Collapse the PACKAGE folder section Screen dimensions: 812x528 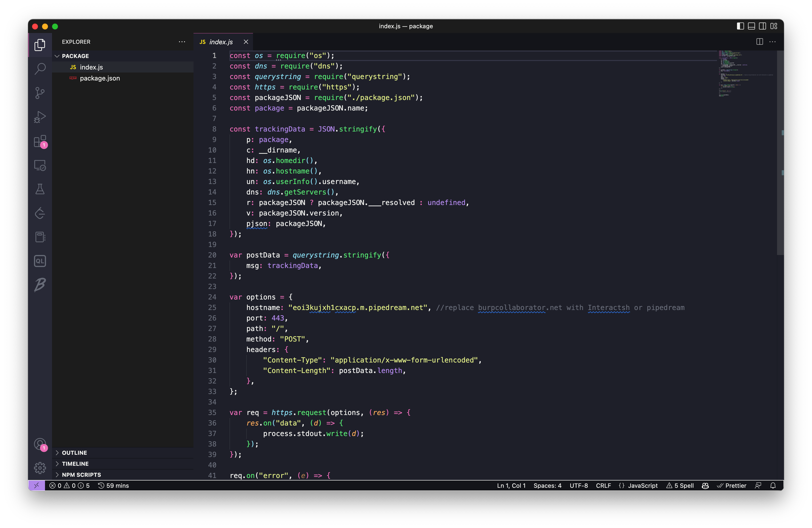[123, 56]
